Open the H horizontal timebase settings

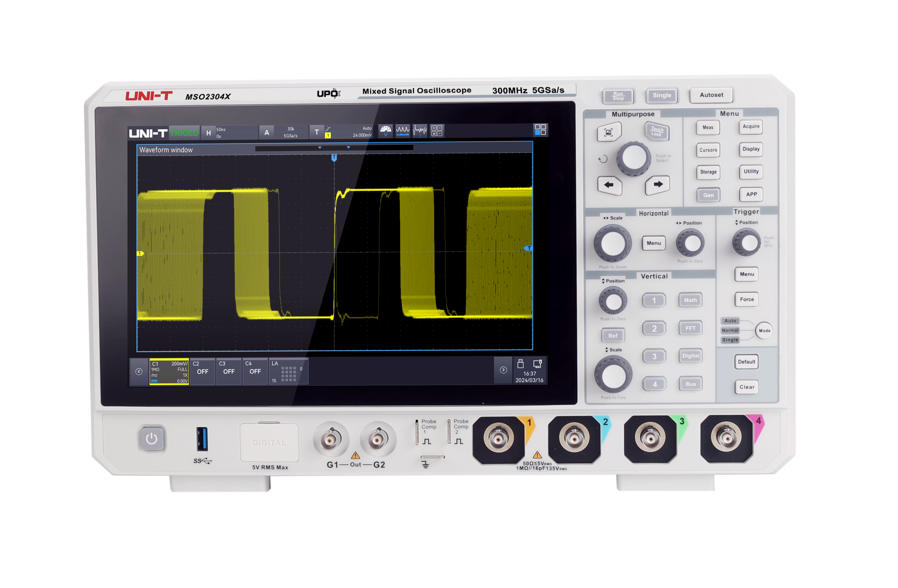pyautogui.click(x=209, y=133)
